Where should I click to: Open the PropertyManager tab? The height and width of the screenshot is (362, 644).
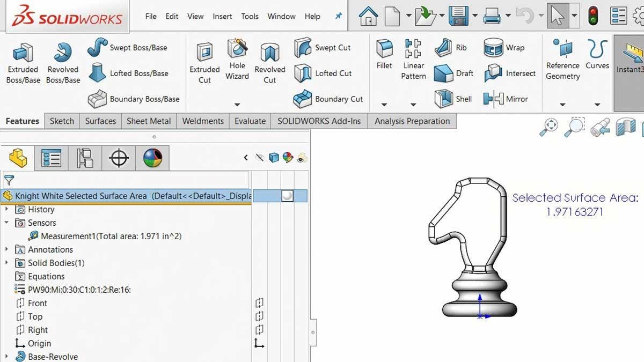(x=52, y=158)
